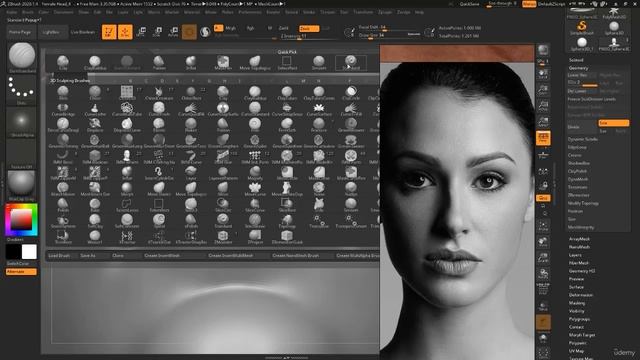This screenshot has width=640, height=360.
Task: Open the Preferences menu
Action: click(x=249, y=12)
